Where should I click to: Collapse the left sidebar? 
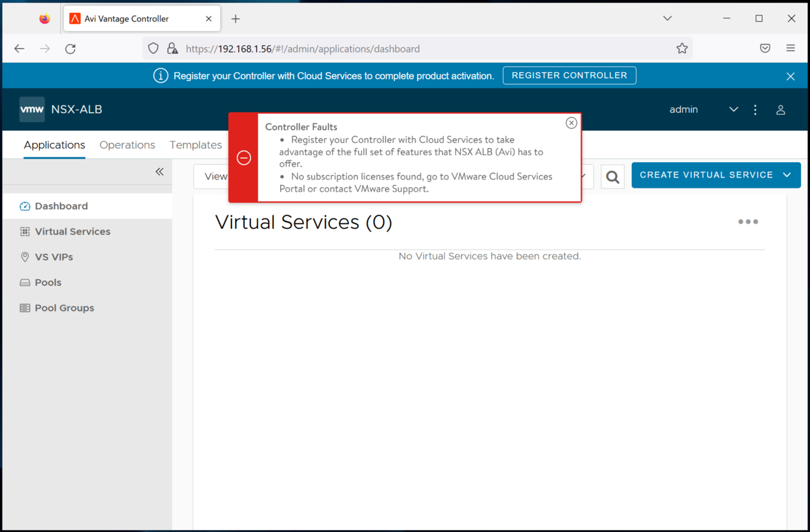coord(160,172)
